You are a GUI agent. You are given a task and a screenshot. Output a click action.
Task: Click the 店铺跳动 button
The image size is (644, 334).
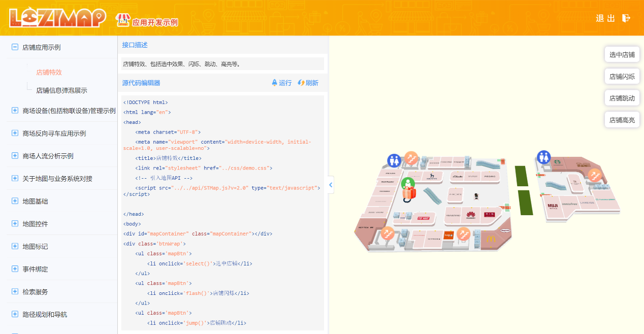(622, 98)
